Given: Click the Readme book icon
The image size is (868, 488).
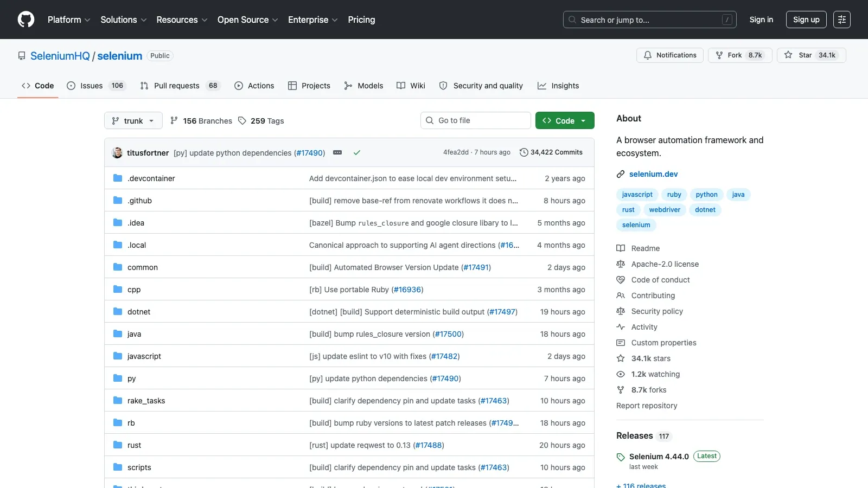Looking at the screenshot, I should coord(621,248).
